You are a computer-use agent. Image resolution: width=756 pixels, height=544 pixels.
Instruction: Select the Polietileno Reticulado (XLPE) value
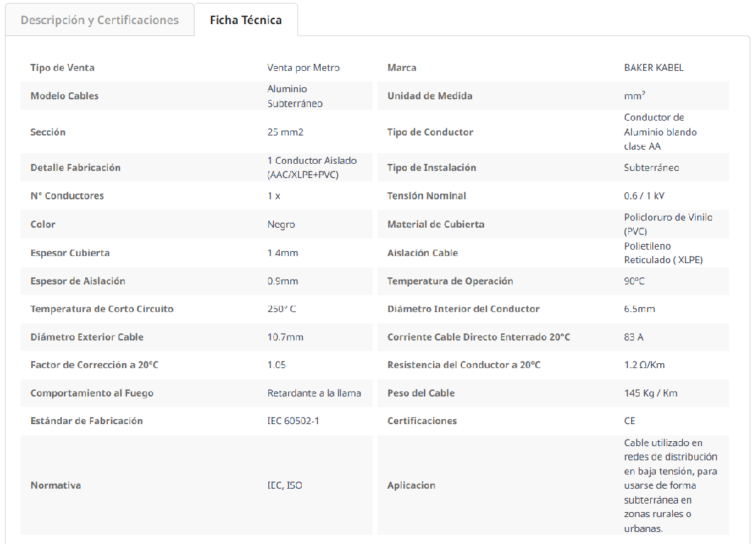pos(663,253)
